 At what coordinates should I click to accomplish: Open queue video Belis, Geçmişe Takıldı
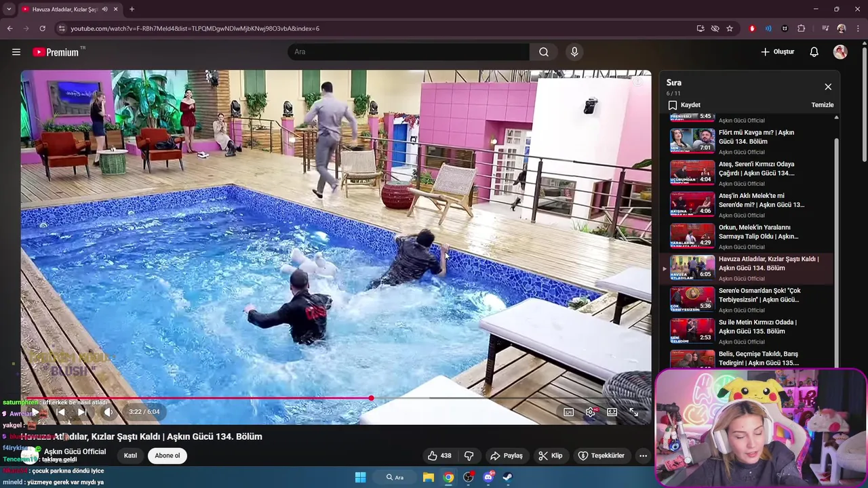(x=749, y=359)
